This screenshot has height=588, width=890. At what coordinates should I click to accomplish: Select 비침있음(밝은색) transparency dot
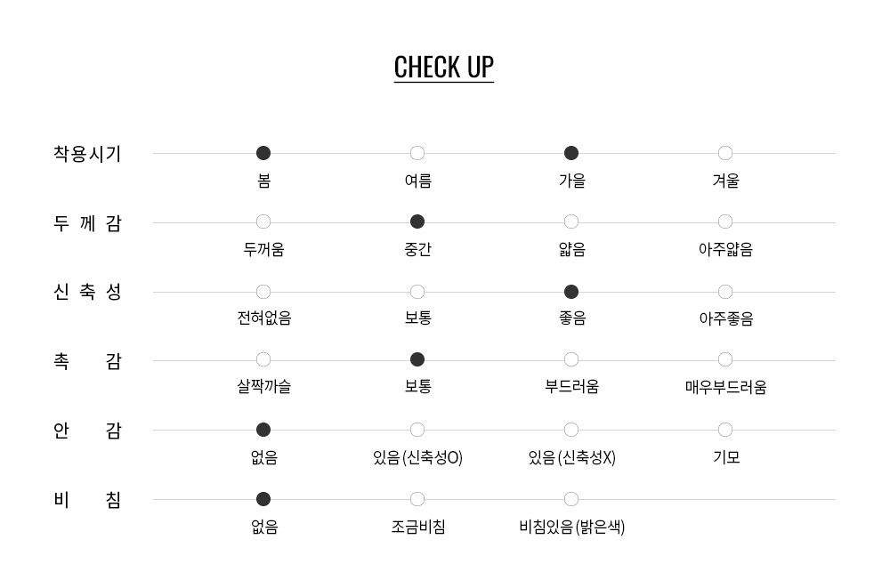point(571,499)
